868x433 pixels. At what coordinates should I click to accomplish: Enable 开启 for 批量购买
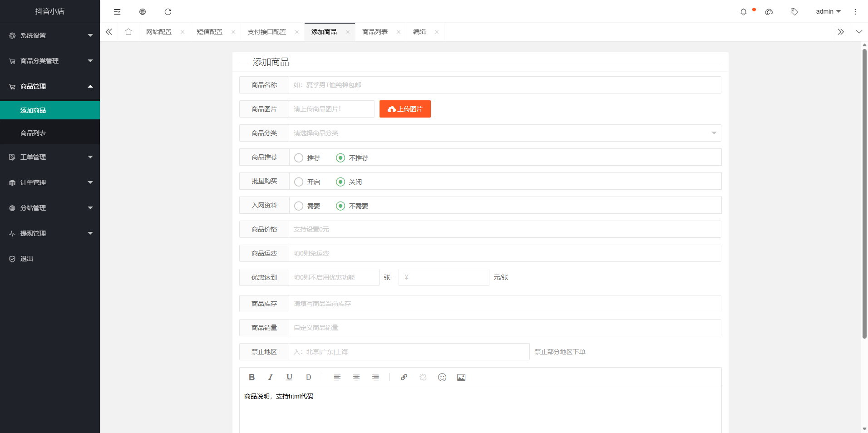(x=298, y=182)
